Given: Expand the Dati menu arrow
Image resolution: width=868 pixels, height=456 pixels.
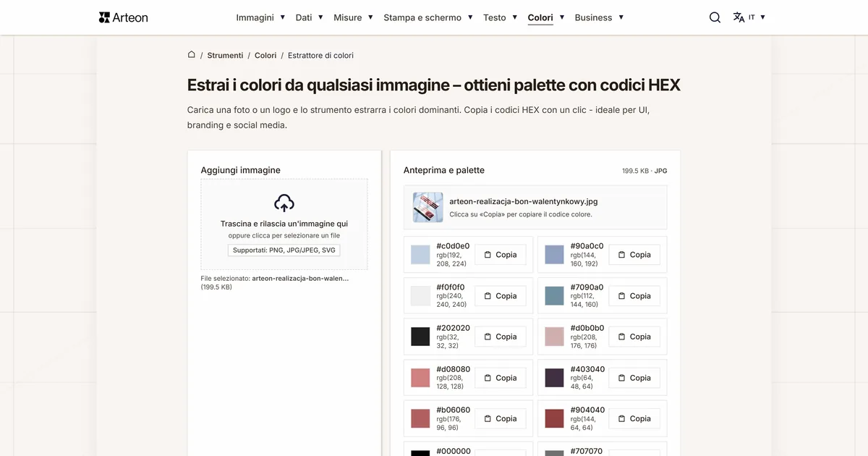Looking at the screenshot, I should 320,17.
